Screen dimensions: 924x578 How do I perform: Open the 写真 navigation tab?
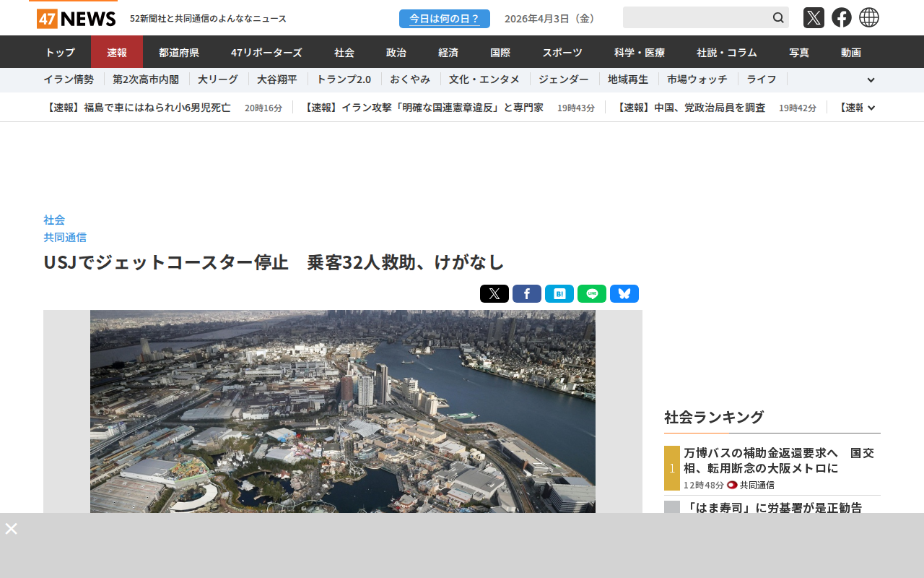(x=799, y=52)
